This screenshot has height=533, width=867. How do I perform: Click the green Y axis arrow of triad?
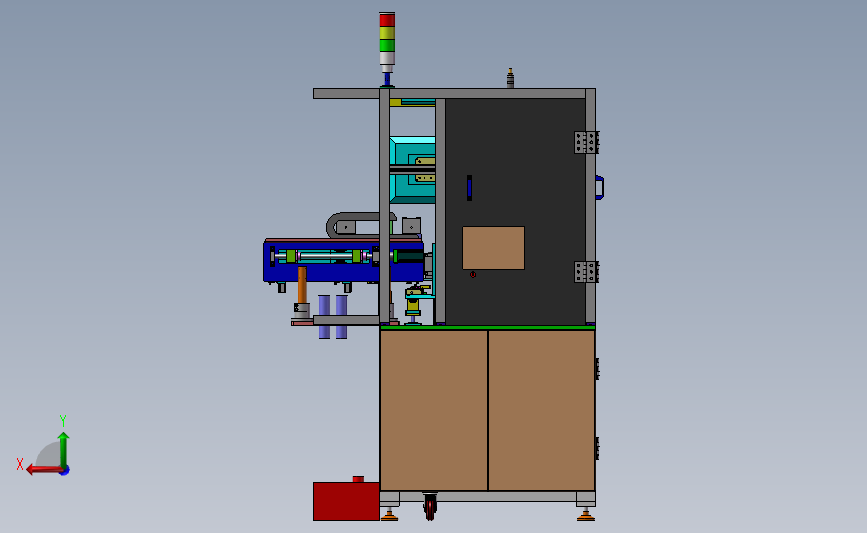pyautogui.click(x=63, y=450)
